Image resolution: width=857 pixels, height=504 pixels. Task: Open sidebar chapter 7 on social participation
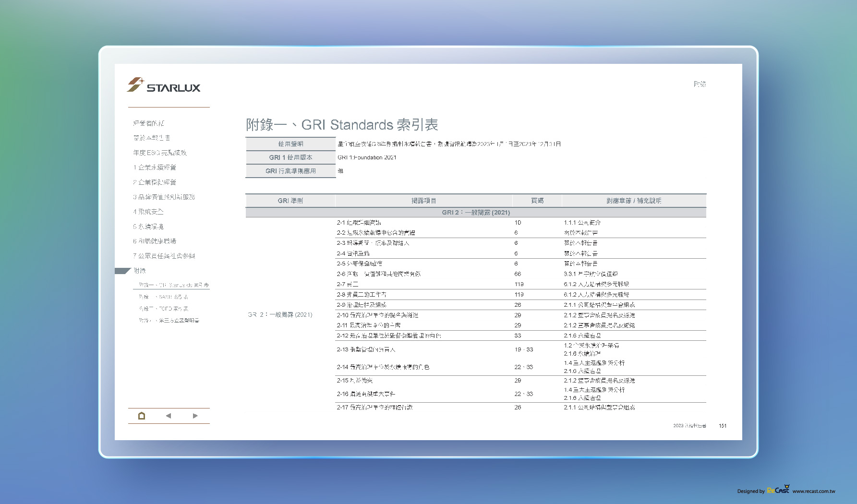point(164,256)
